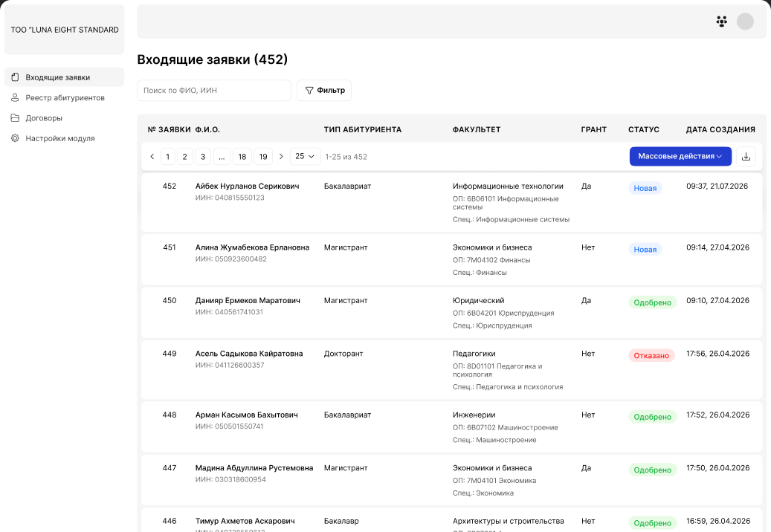Click Одобрено status badge for application 447
Viewport: 771px width, 532px height.
click(653, 470)
